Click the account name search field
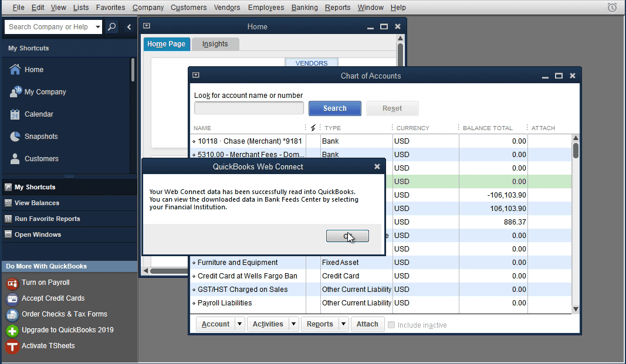This screenshot has height=364, width=626. [249, 108]
